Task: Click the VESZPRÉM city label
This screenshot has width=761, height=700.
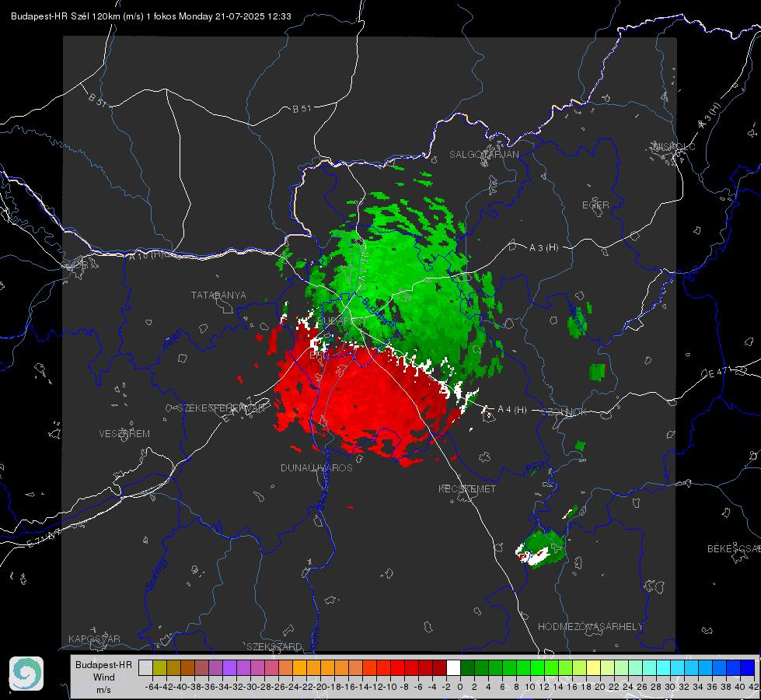Action: 124,433
